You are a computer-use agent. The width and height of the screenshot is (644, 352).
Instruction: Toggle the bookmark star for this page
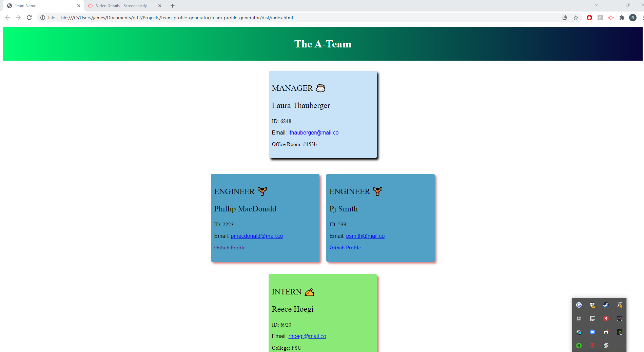click(x=576, y=18)
